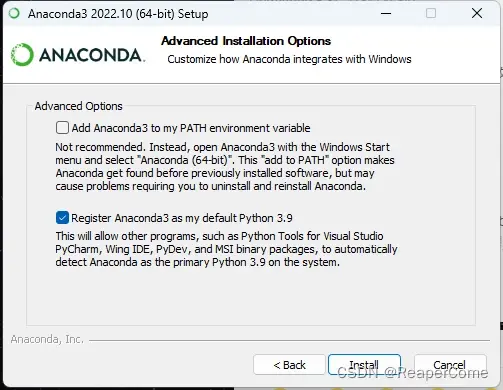Viewport: 503px width, 390px height.
Task: Click the 'Anaconda3 2022.10 (64-bit) Setup' title
Action: point(118,14)
